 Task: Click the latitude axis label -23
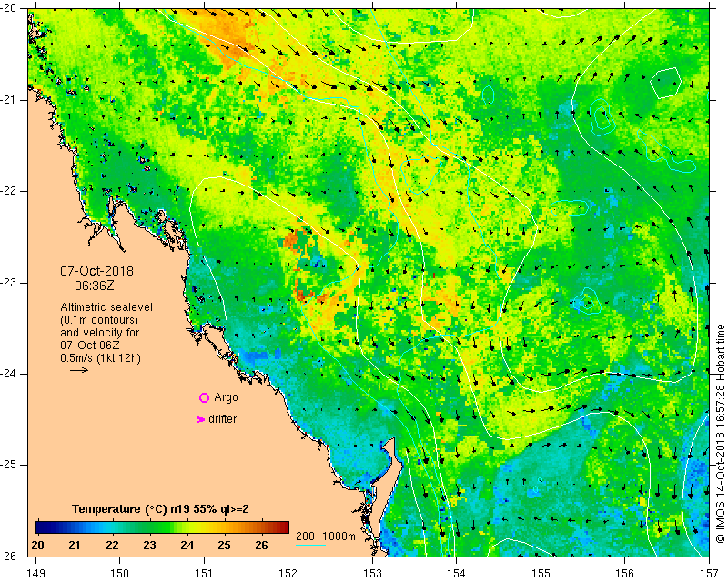9,283
